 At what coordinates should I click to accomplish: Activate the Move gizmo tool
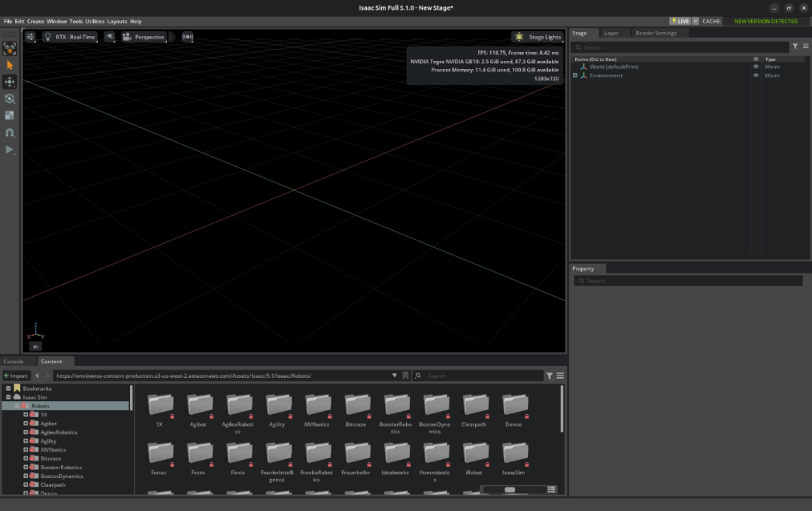pos(10,82)
